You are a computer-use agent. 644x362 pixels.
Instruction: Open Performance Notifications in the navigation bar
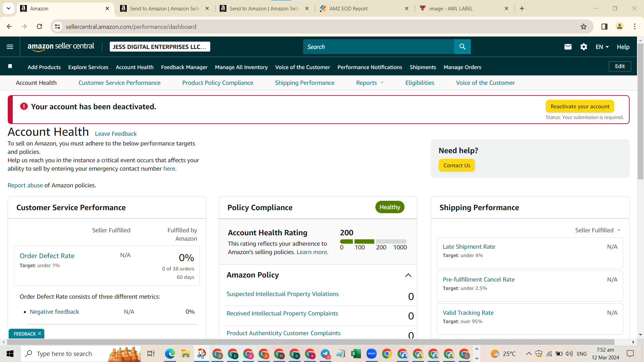point(370,67)
